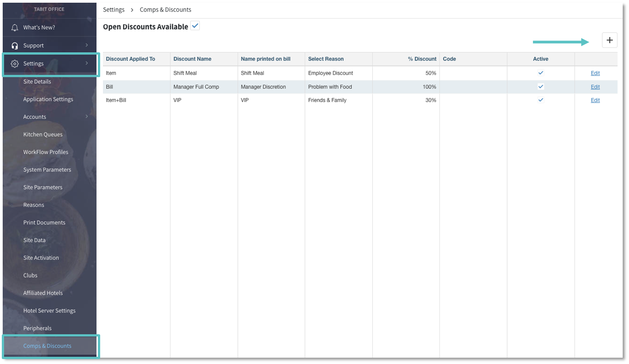Uncheck Active for Shift Meal discount
Viewport: 629px width, 364px height.
(x=541, y=73)
